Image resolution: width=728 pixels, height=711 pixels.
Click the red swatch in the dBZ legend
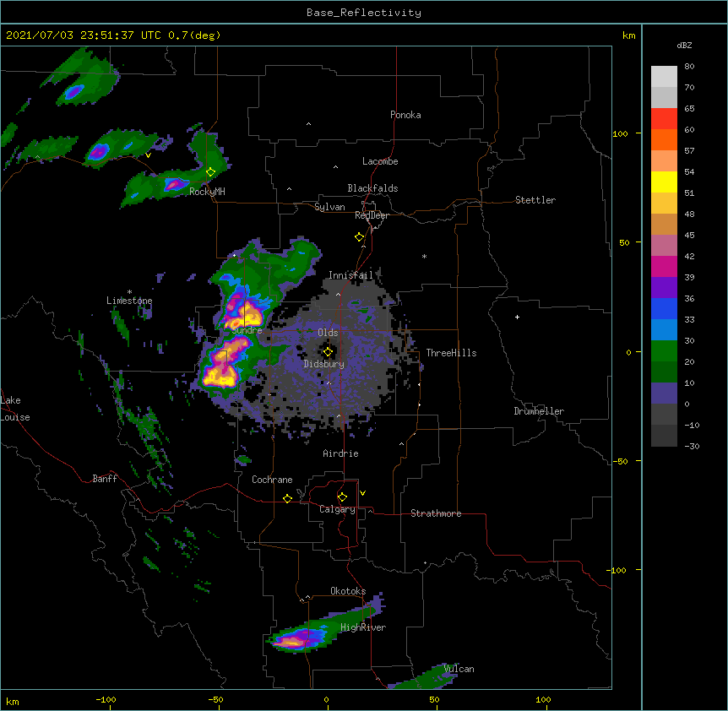click(664, 118)
